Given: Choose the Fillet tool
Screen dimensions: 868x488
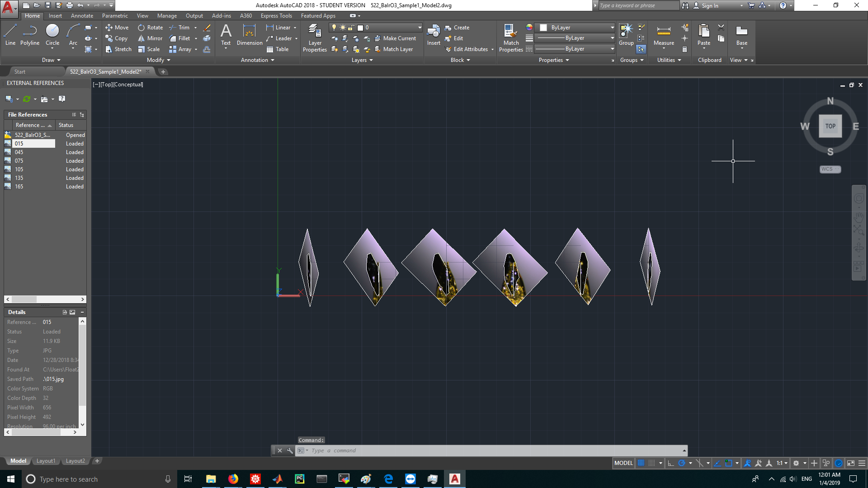Looking at the screenshot, I should (180, 38).
